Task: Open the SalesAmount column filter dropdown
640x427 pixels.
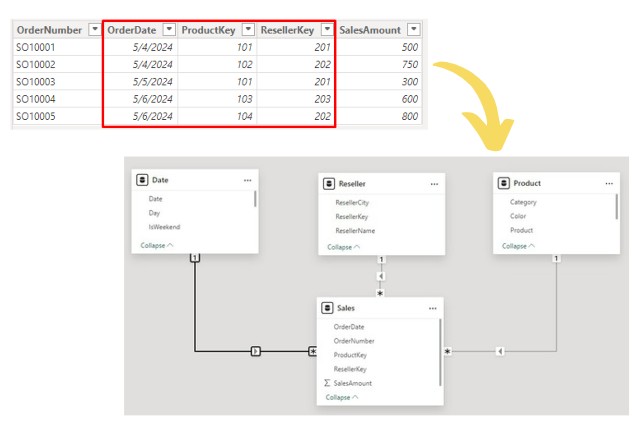Action: [414, 30]
